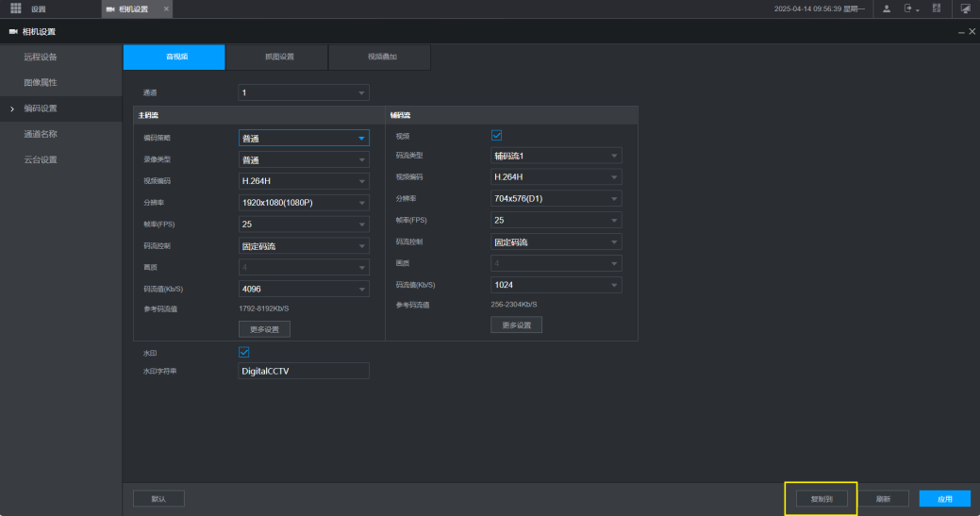The image size is (980, 516).
Task: Close the 相机设置 tab
Action: 166,8
